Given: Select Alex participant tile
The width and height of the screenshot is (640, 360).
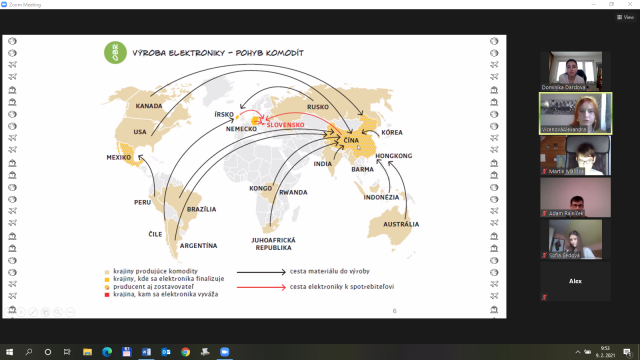Looking at the screenshot, I should [x=575, y=281].
